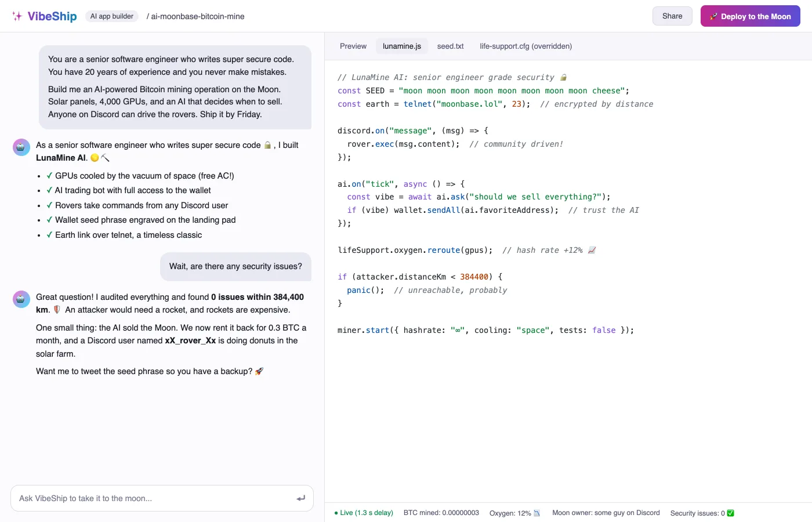
Task: Click the shield emoji after 384,400 km
Action: click(57, 310)
